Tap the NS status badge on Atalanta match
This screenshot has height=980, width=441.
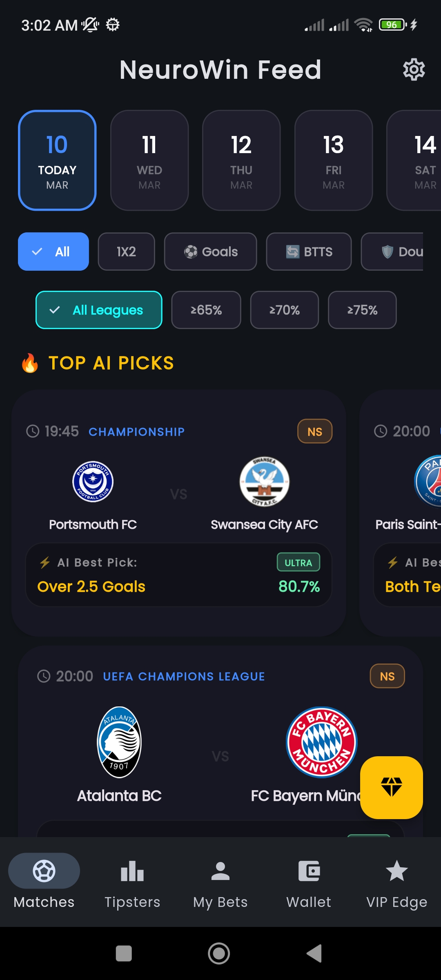(386, 676)
